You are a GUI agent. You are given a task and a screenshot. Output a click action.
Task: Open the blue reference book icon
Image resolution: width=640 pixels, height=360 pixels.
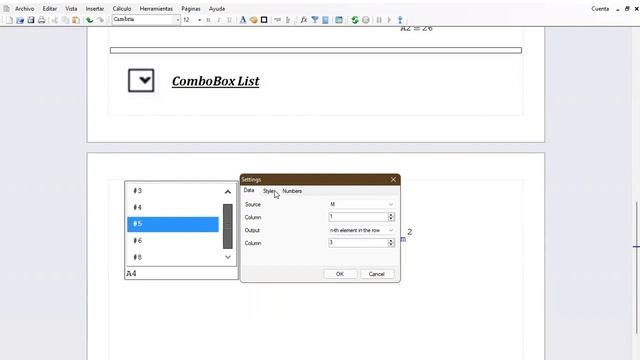point(325,20)
